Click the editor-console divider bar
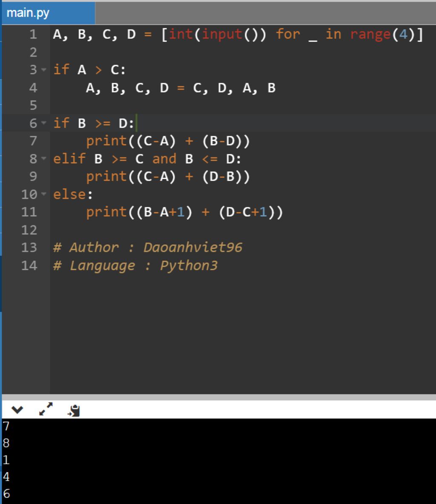Screen dimensions: 436x504 219,397
